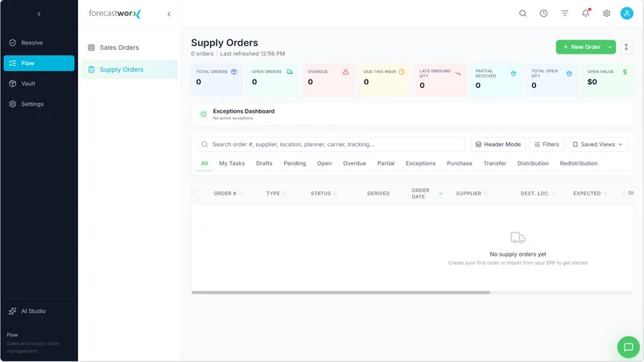
Task: Click the empty-state truck icon
Action: (x=518, y=237)
